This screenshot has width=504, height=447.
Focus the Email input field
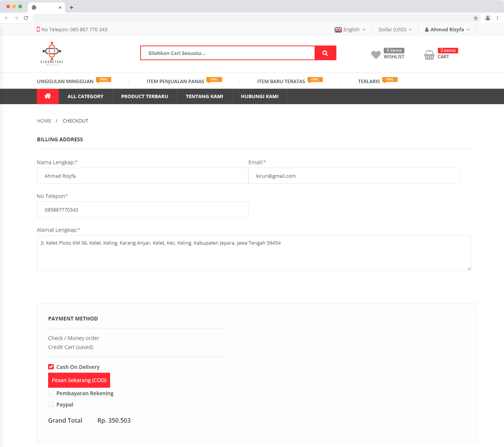(354, 176)
